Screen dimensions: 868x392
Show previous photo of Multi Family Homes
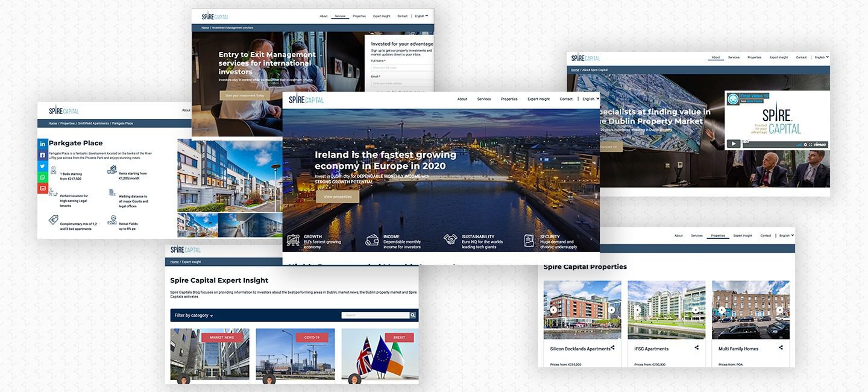click(x=722, y=310)
